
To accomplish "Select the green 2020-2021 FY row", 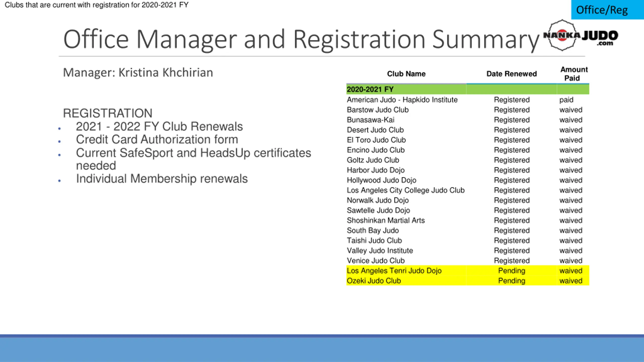I will pos(468,89).
